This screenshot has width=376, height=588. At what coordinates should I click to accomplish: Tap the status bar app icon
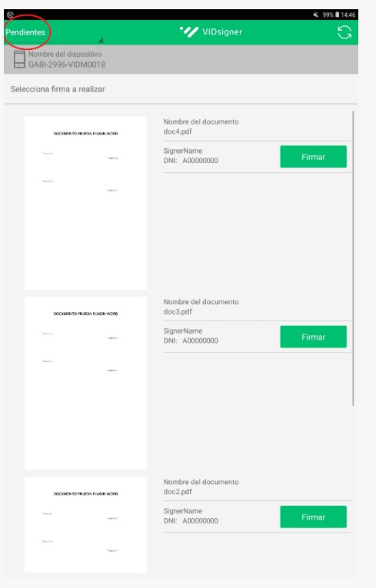[x=10, y=15]
